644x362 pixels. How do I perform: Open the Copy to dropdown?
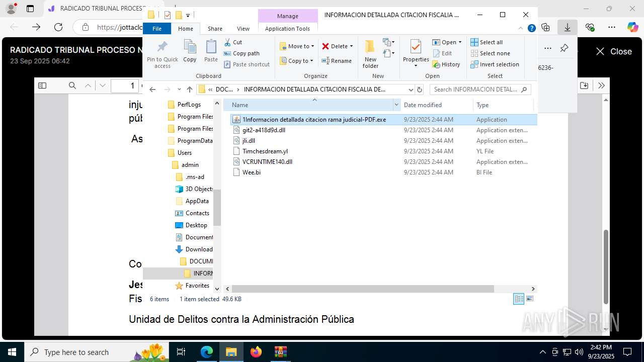pos(296,61)
